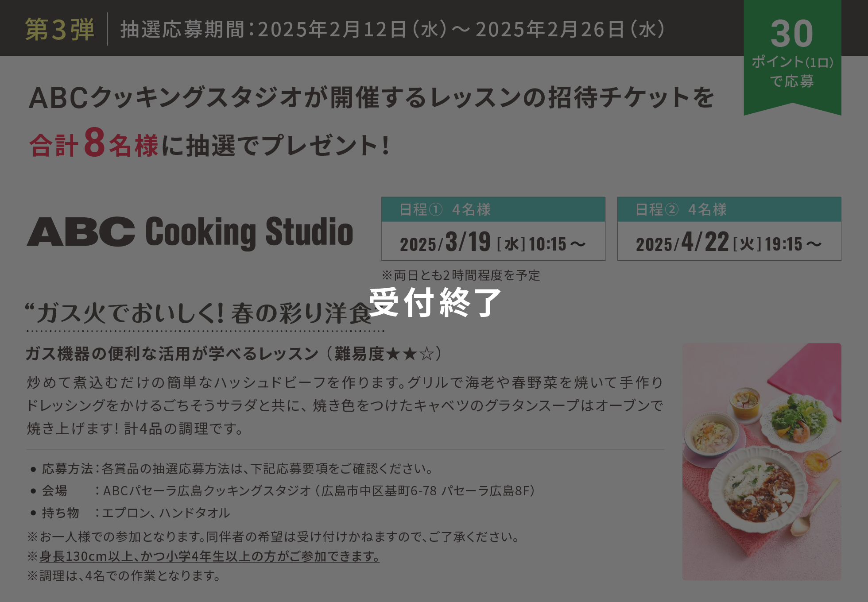Click the ガス機器の便利な活用が学べるレッスン subtitle

(x=172, y=353)
